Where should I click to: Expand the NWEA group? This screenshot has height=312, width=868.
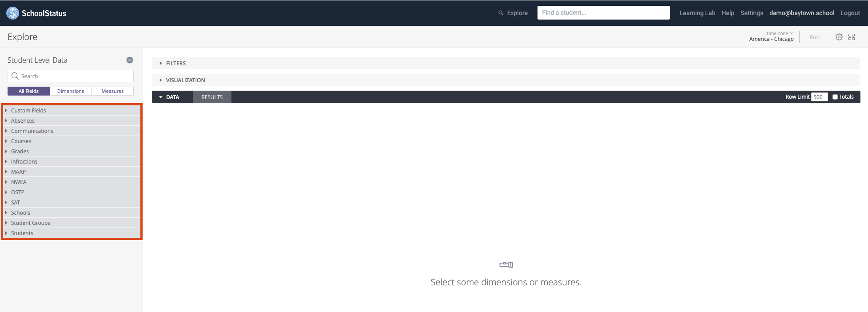point(72,182)
